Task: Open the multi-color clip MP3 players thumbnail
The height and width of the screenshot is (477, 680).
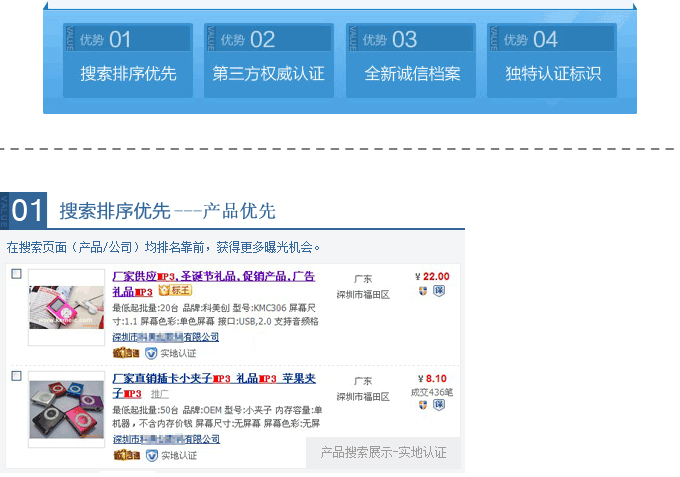Action: 66,409
